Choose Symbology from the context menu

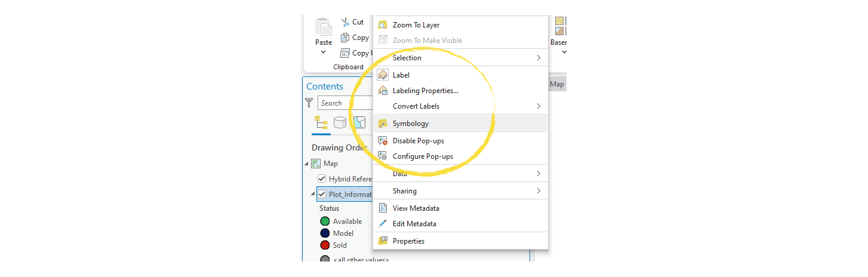pos(411,124)
